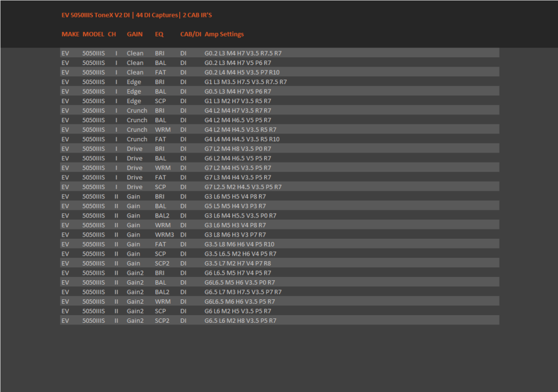Viewport: 558px width, 392px height.
Task: Select settings 'G6L6.5 M5 H6 V3.5 P0 R7'
Action: (x=240, y=282)
